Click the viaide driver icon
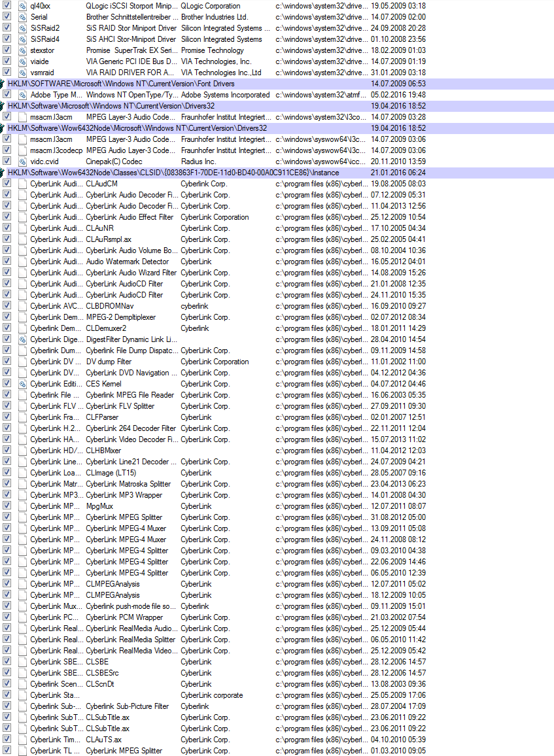The image size is (554, 756). 22,61
